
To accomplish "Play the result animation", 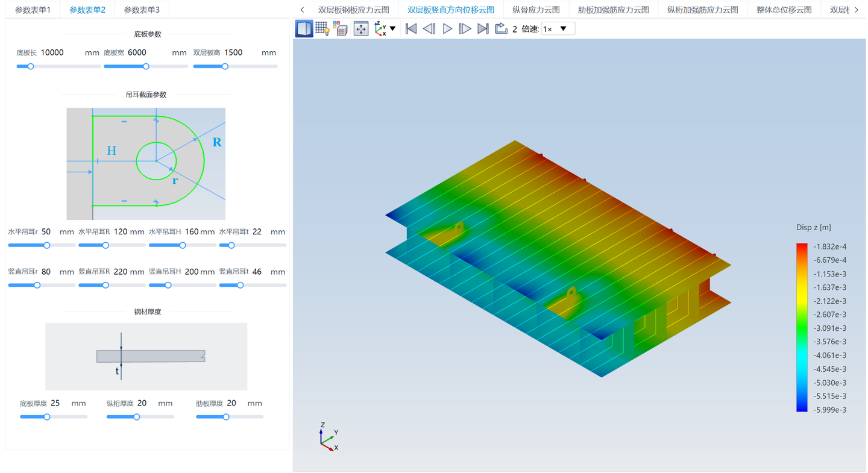I will point(447,28).
